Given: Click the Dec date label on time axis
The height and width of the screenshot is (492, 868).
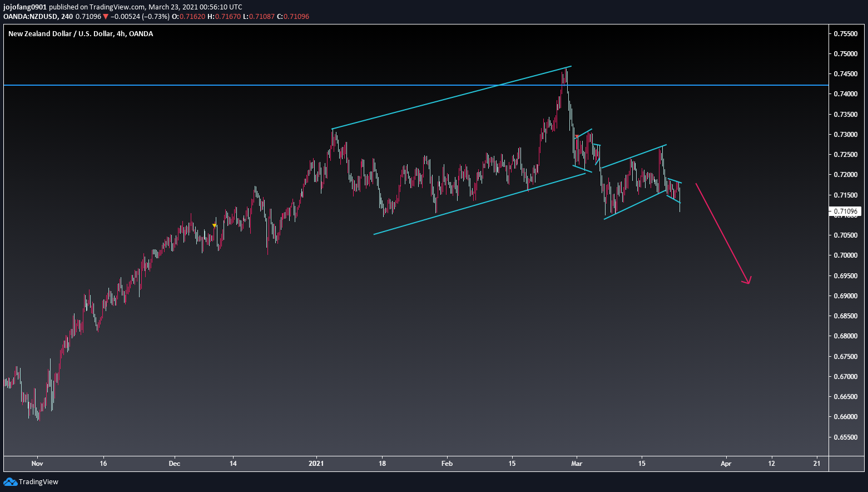Looking at the screenshot, I should pyautogui.click(x=175, y=463).
